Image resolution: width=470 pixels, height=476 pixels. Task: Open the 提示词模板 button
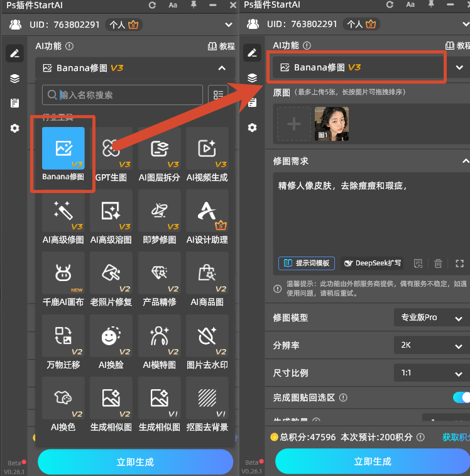307,263
